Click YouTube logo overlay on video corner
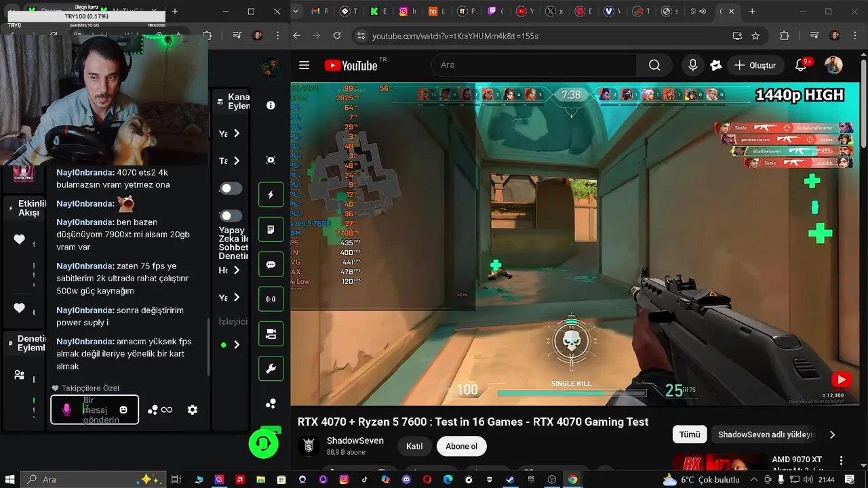868x488 pixels. click(x=841, y=380)
